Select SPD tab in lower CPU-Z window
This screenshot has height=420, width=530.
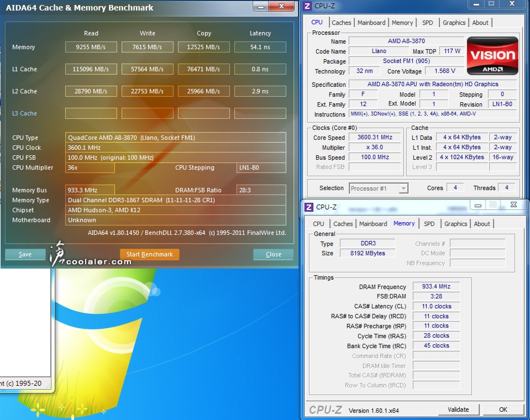(x=429, y=224)
